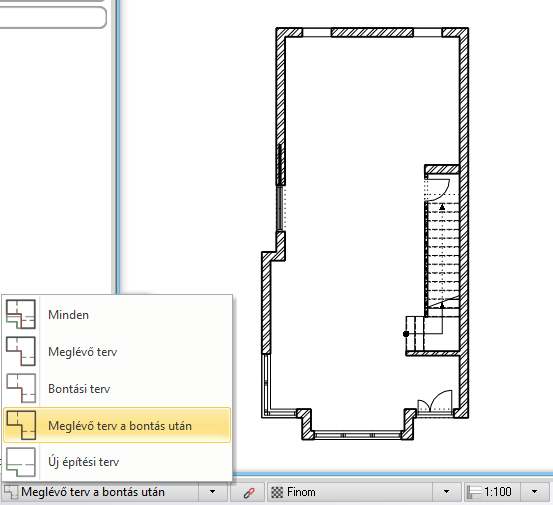553x505 pixels.
Task: Click the highlighted Meglévő terv a bontás után icon
Action: (x=21, y=425)
